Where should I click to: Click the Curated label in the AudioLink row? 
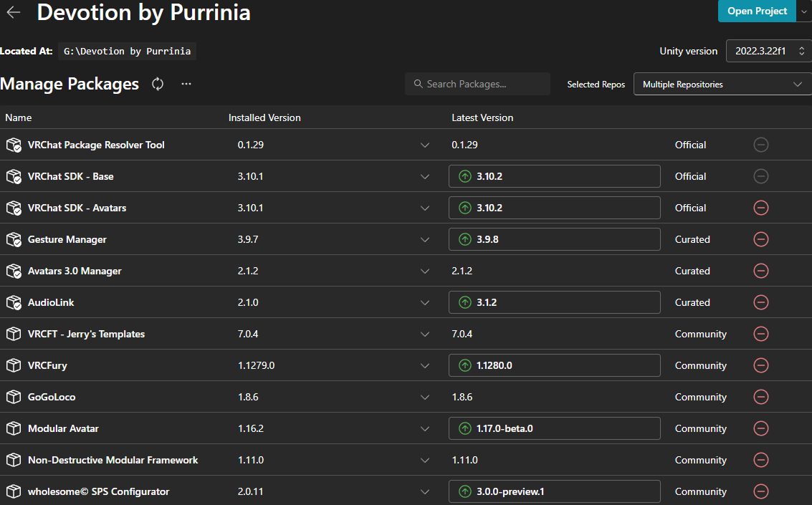pyautogui.click(x=692, y=302)
